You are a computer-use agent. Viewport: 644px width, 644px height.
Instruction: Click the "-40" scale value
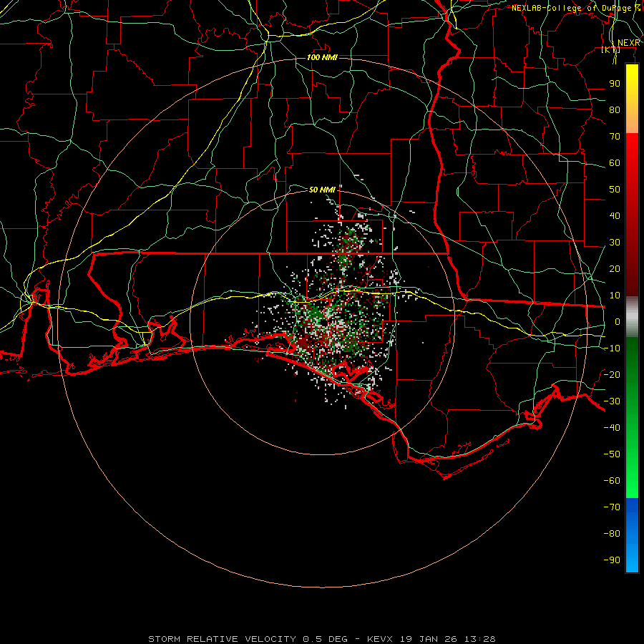coord(612,428)
